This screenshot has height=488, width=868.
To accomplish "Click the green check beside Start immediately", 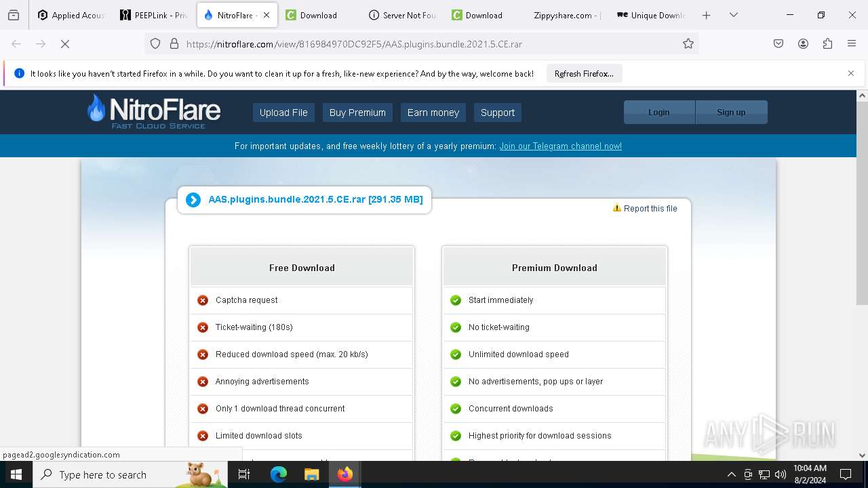I will 456,300.
